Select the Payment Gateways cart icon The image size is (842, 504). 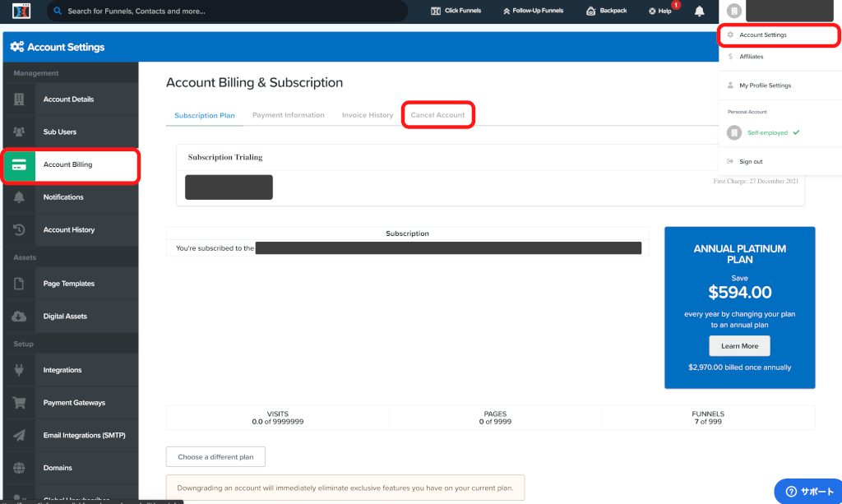(19, 403)
